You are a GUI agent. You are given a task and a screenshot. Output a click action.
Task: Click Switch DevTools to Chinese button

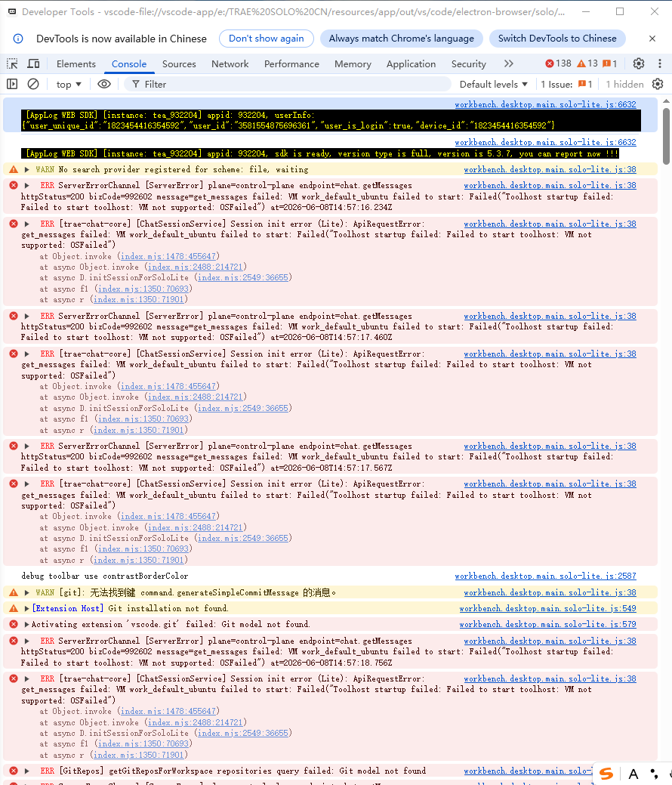[557, 39]
